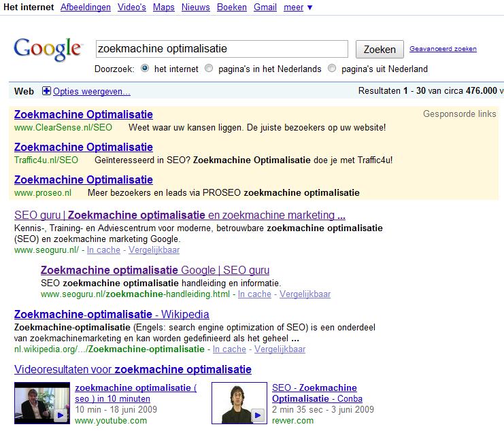Click Vergelijkbaar for Wikipedia result

[280, 349]
